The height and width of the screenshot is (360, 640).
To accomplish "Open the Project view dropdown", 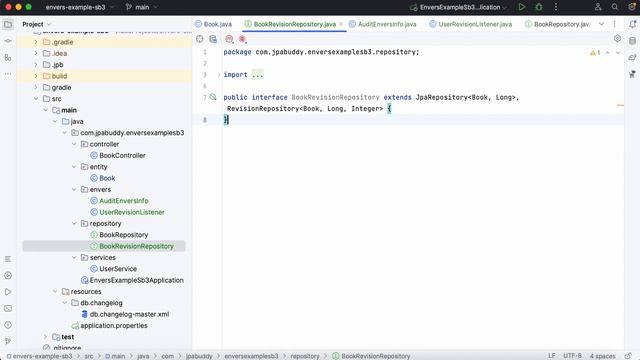I will click(x=37, y=24).
